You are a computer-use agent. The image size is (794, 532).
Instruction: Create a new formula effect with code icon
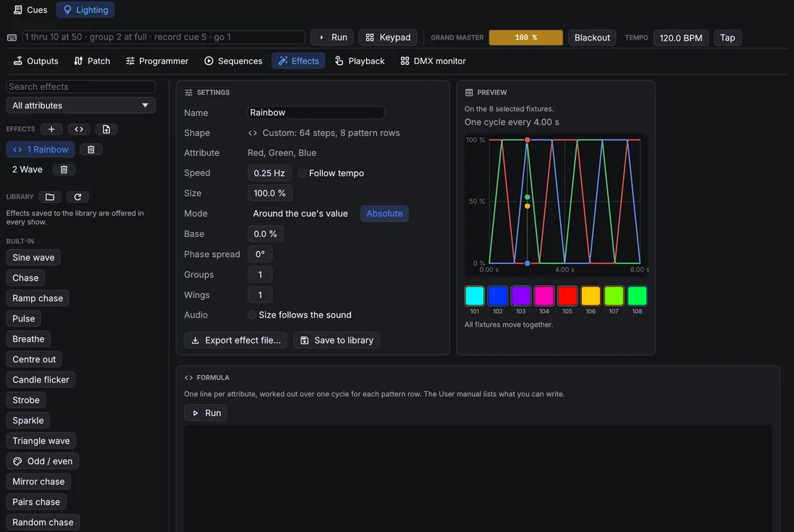79,129
